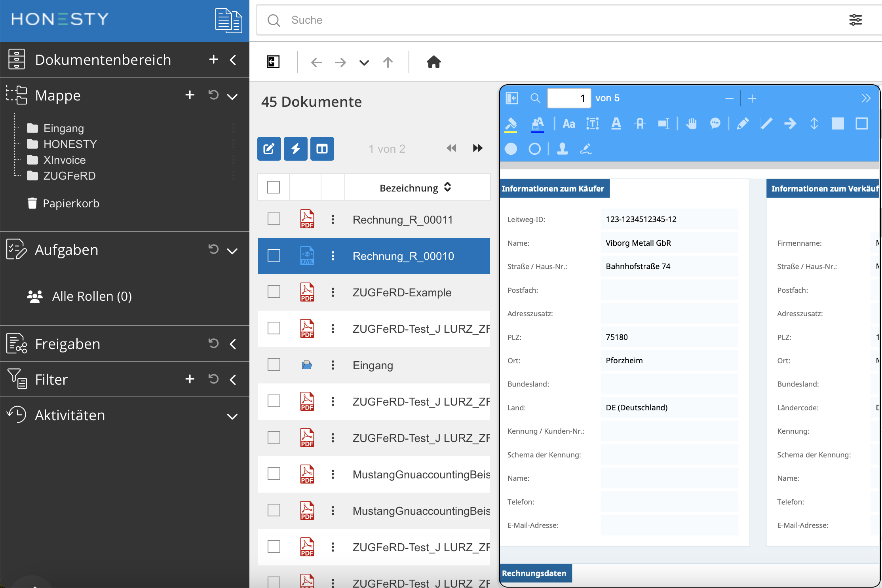Open the row menu for ZUGFeRD-Example

coord(333,292)
